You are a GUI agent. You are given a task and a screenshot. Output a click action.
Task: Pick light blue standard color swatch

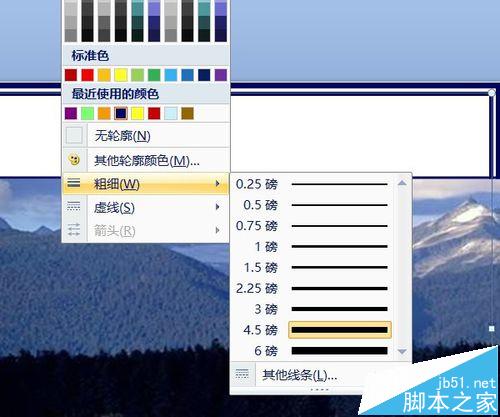(x=171, y=75)
